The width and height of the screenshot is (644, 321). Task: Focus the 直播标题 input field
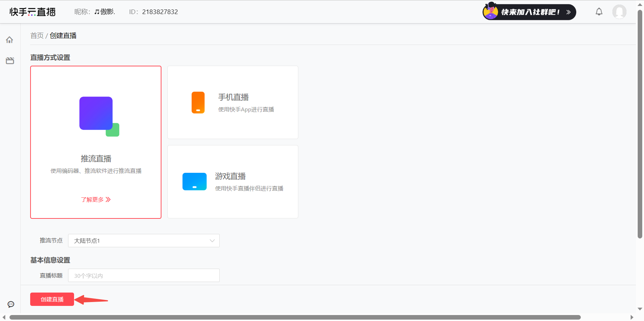[144, 275]
